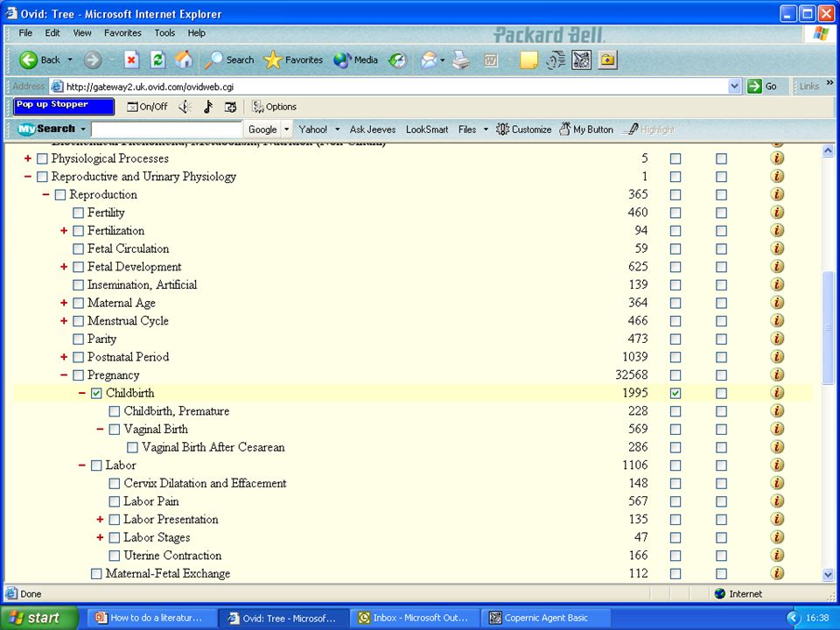Screen dimensions: 840x630
Task: Open the address bar dropdown arrow
Action: [x=734, y=87]
